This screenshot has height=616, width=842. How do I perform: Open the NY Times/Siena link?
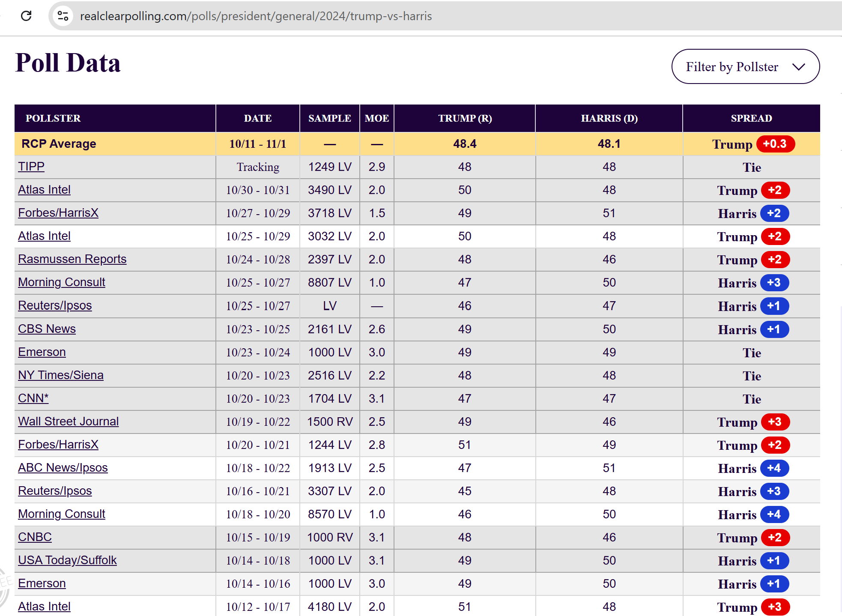[x=60, y=375]
